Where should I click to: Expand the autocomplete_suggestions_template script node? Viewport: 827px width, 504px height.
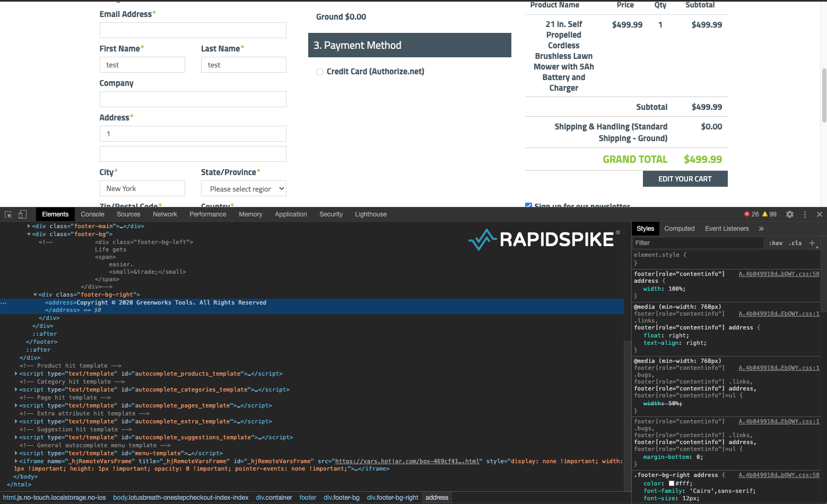(16, 437)
